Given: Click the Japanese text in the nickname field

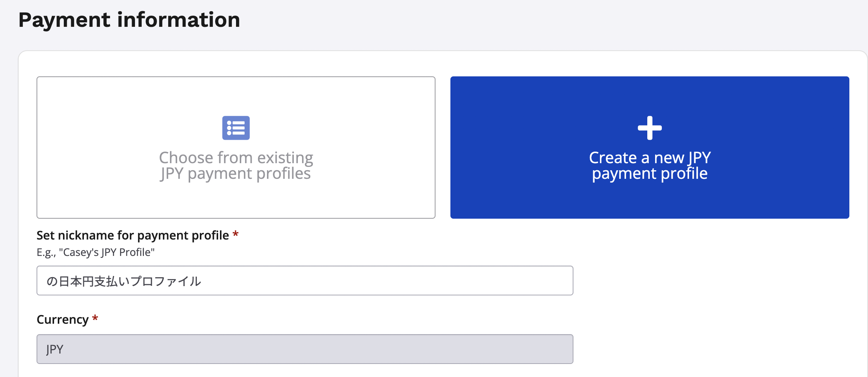Looking at the screenshot, I should pos(124,281).
